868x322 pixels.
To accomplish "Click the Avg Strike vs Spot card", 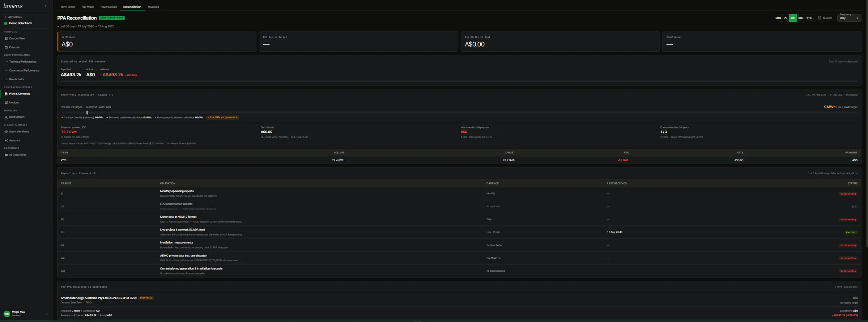I will click(x=560, y=42).
